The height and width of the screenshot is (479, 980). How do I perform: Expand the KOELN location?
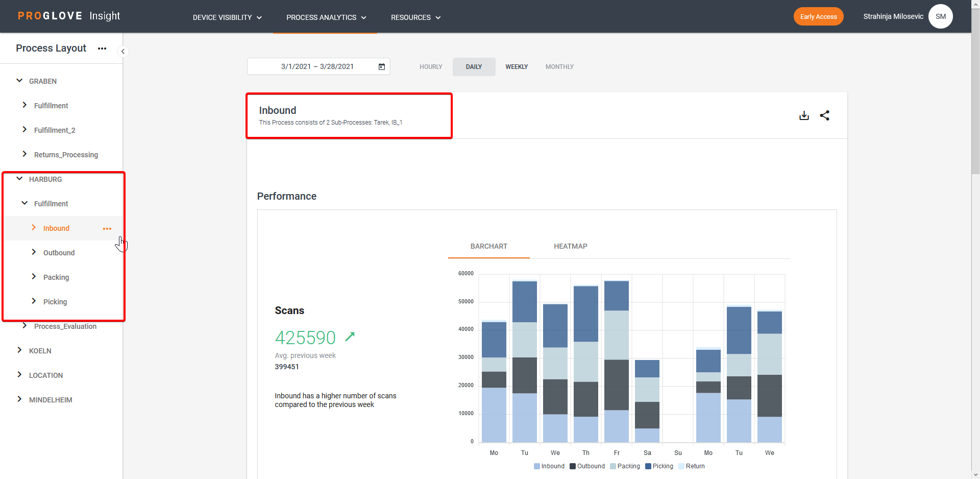click(19, 350)
